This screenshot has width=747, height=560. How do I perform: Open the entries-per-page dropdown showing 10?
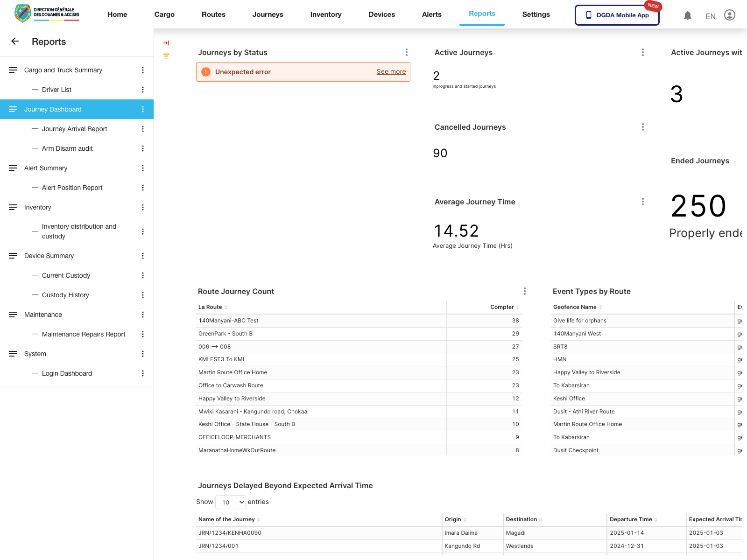click(230, 502)
